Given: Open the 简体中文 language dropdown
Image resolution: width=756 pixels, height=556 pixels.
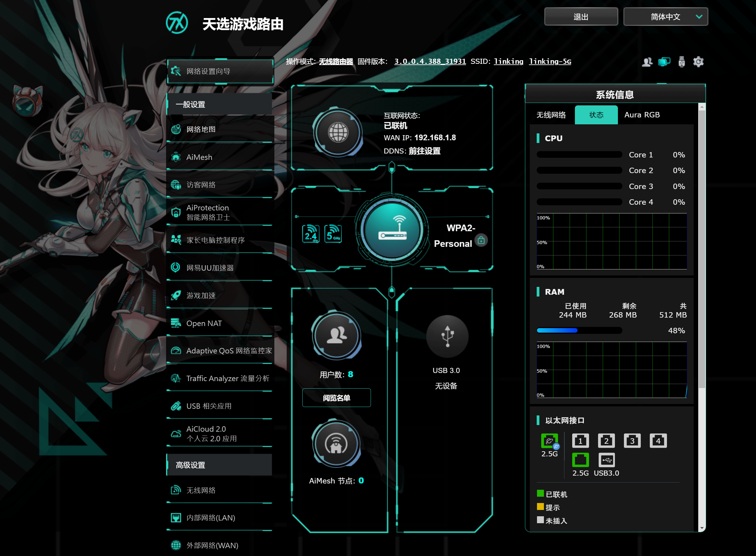Looking at the screenshot, I should 665,17.
